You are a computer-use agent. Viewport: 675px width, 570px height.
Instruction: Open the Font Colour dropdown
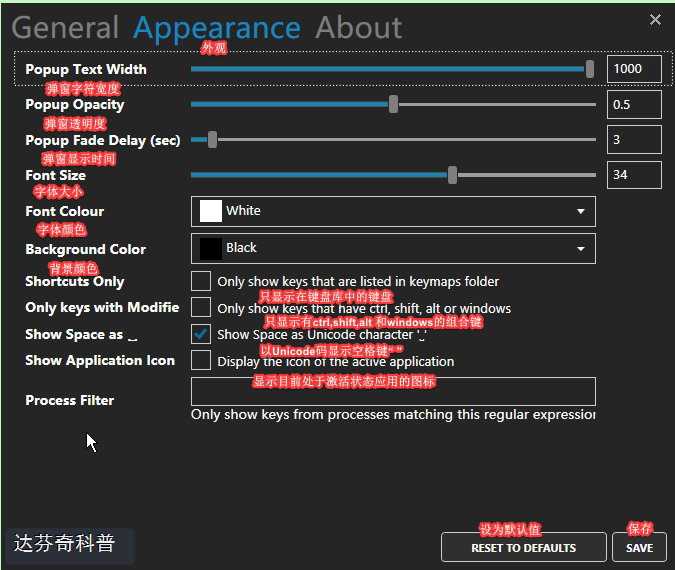tap(393, 211)
